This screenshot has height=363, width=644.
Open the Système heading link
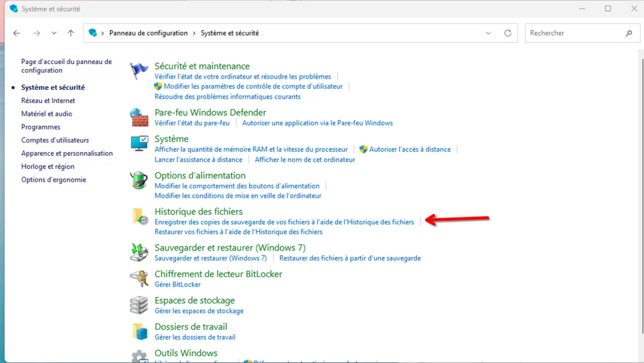(171, 139)
